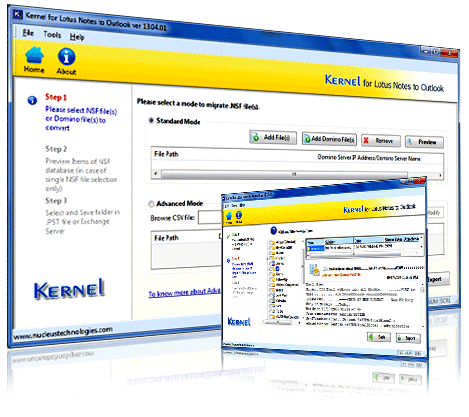Click the Step 3 label in the sidebar

click(x=56, y=201)
